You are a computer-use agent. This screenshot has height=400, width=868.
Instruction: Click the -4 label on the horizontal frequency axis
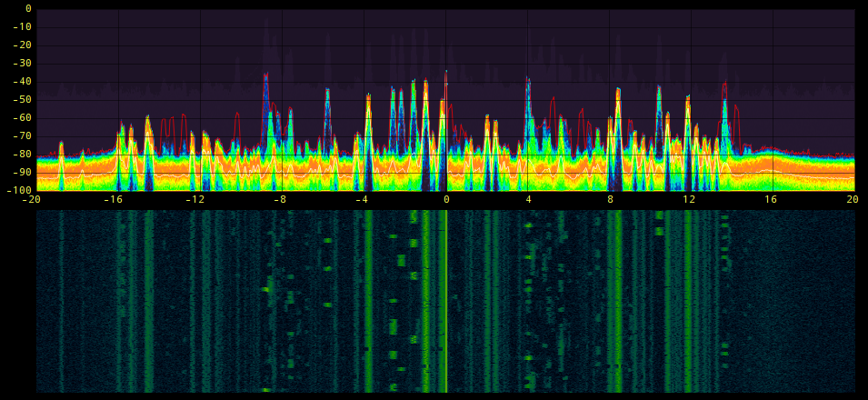click(x=362, y=199)
